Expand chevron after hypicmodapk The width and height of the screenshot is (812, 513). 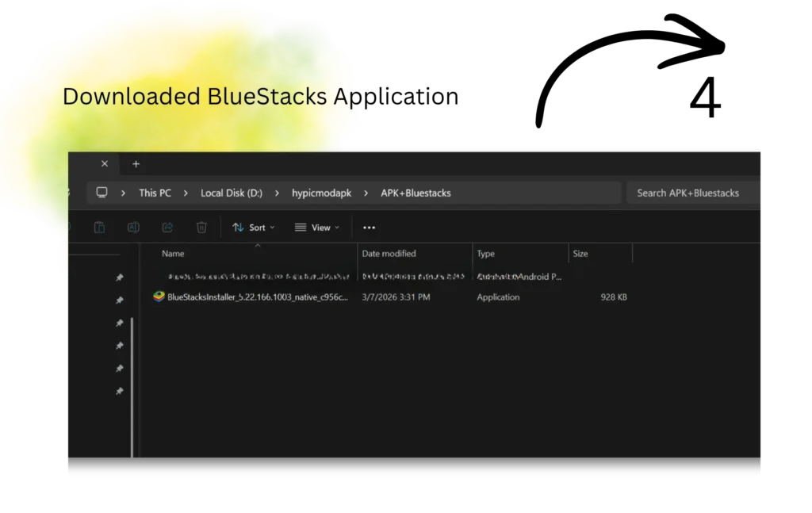[366, 193]
